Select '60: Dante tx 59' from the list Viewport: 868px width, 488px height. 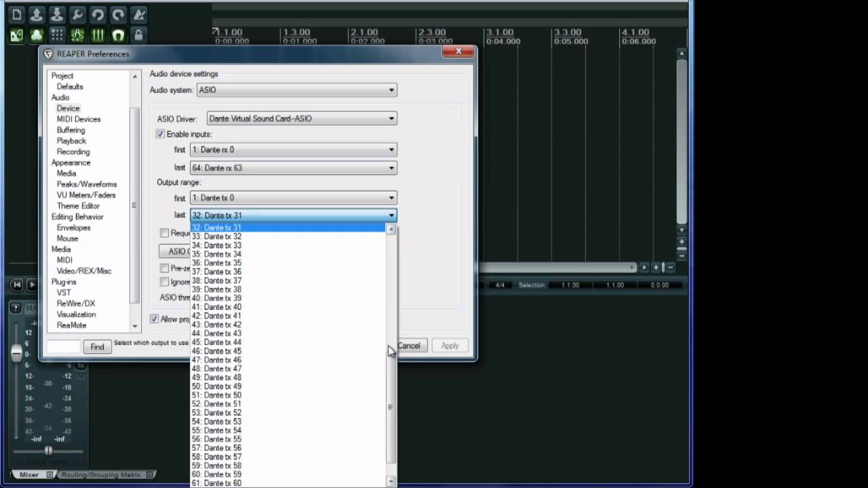coord(288,474)
